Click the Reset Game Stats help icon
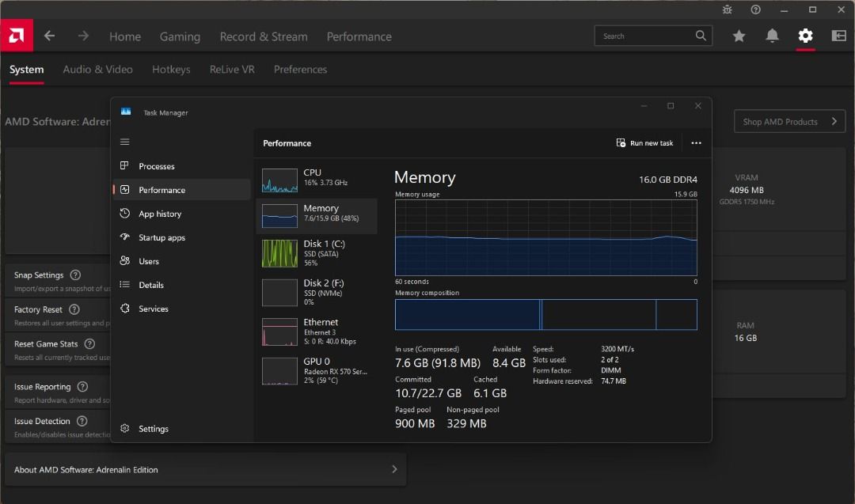This screenshot has height=504, width=855. point(90,344)
